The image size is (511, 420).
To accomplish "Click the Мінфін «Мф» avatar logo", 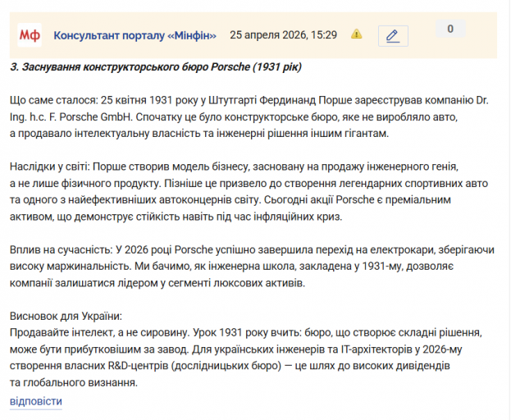I will click(30, 35).
